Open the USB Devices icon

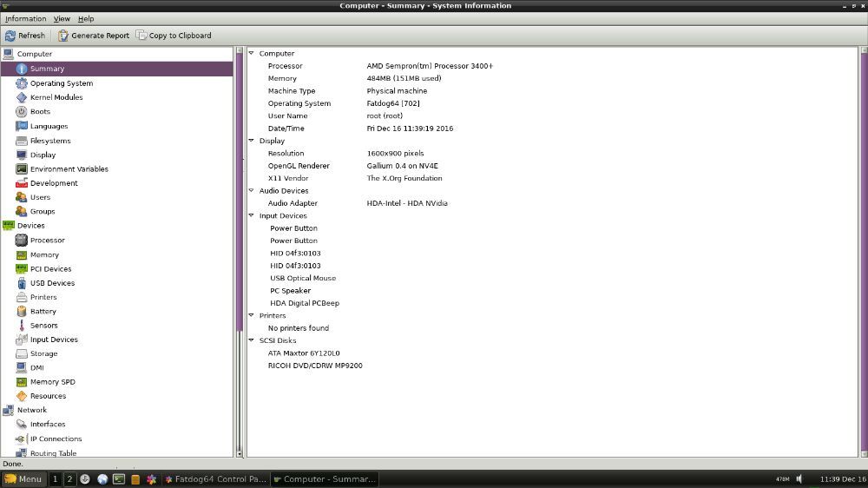pyautogui.click(x=22, y=283)
